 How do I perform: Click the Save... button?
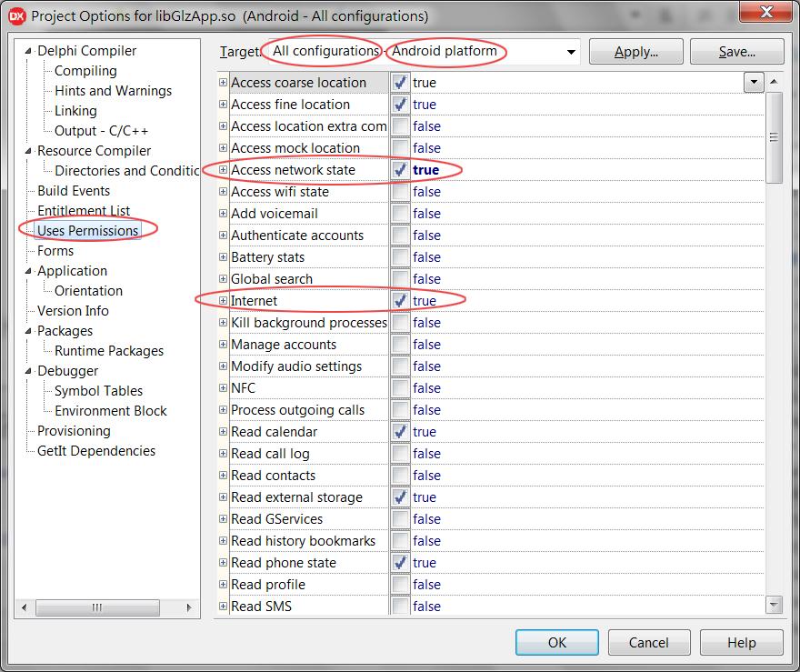(736, 52)
